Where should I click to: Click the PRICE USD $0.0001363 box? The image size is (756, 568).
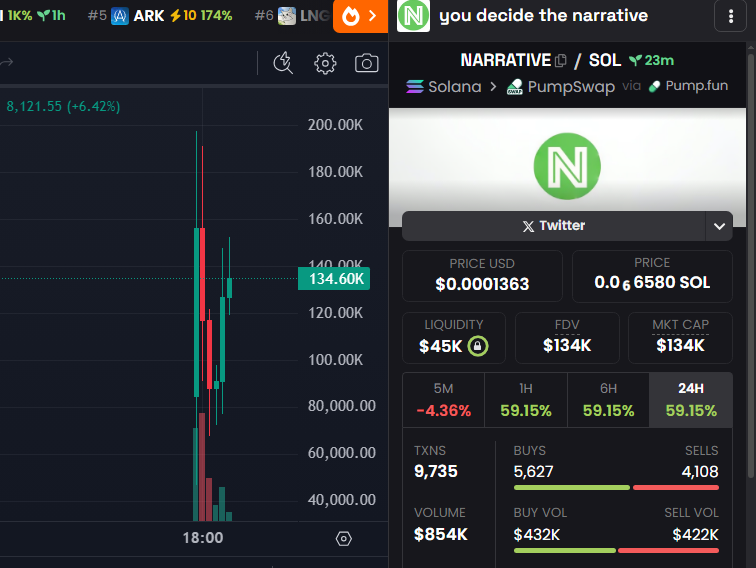coord(482,276)
